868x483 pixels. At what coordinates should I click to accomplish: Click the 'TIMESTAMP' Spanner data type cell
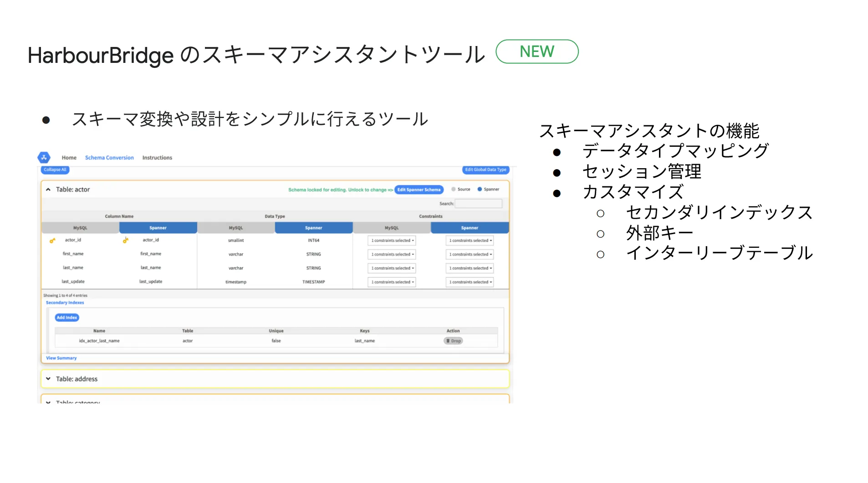click(x=314, y=282)
